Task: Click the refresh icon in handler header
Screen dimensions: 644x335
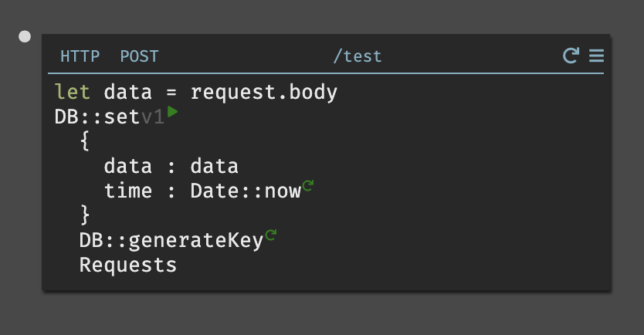Action: [571, 56]
